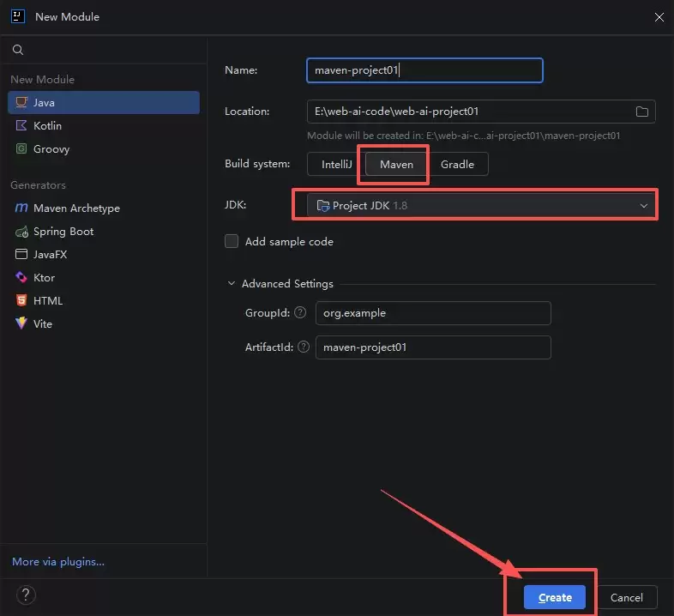Open the help button at bottom left
Viewport: 674px width, 616px height.
click(26, 595)
